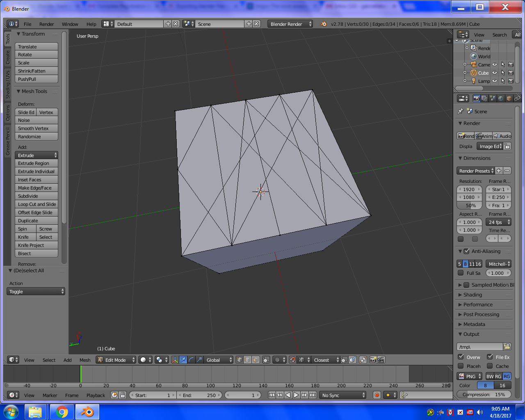Enable the Cache Result checkbox
525x420 pixels.
[x=490, y=366]
